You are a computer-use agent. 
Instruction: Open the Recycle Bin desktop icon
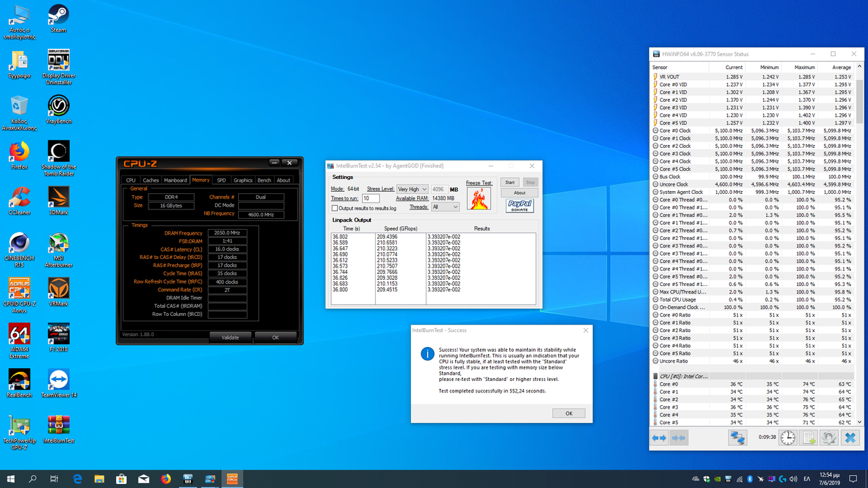coord(19,112)
